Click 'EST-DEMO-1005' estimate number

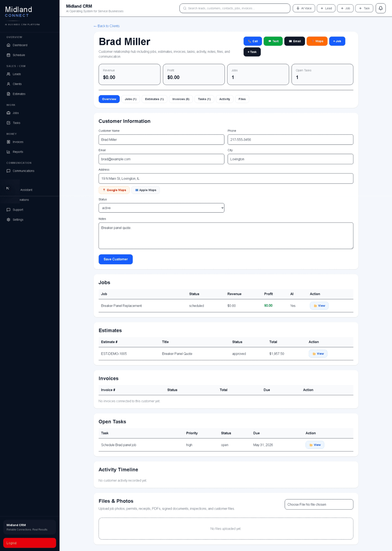tap(114, 354)
